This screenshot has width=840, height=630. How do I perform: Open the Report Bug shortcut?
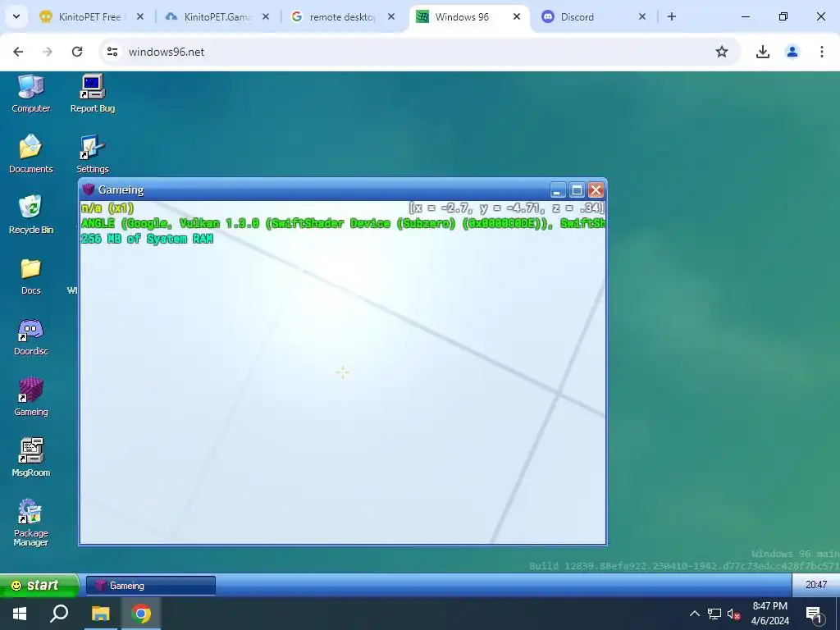[93, 94]
